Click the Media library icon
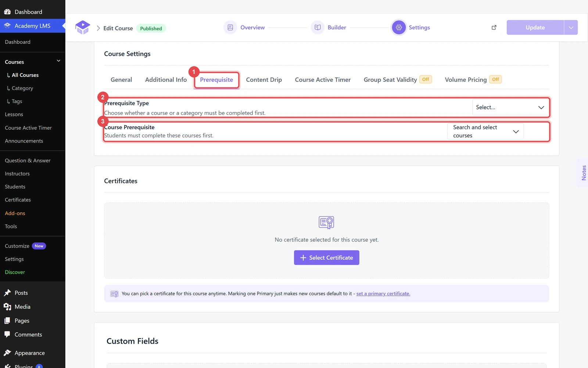This screenshot has height=368, width=588. pyautogui.click(x=7, y=307)
